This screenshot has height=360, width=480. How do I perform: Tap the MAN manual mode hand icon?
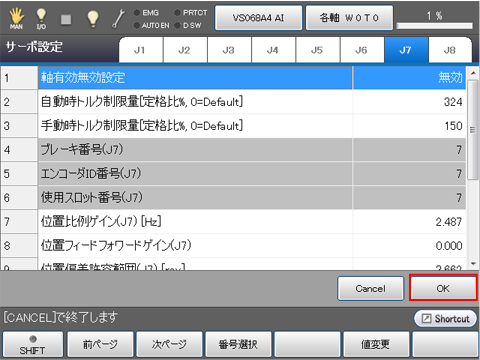click(x=16, y=19)
